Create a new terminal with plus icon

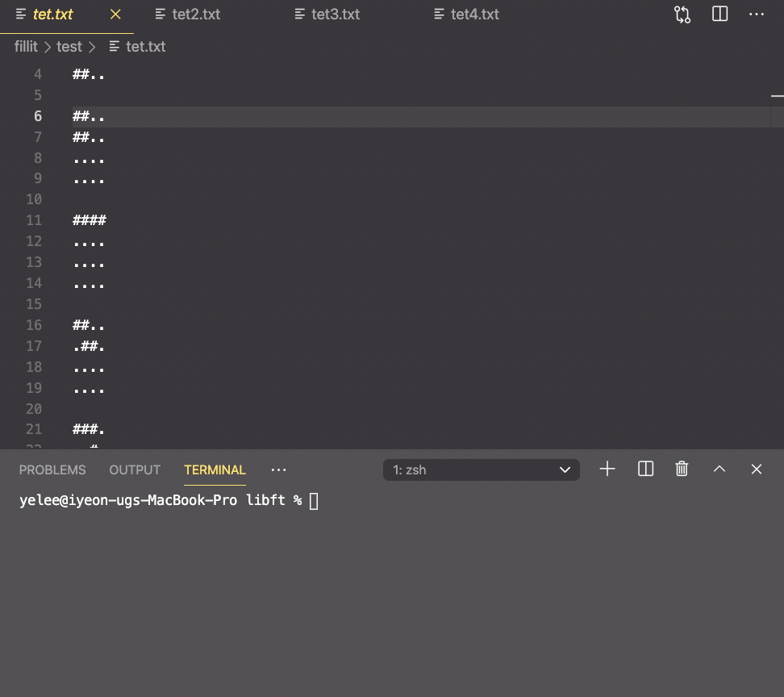click(x=607, y=469)
